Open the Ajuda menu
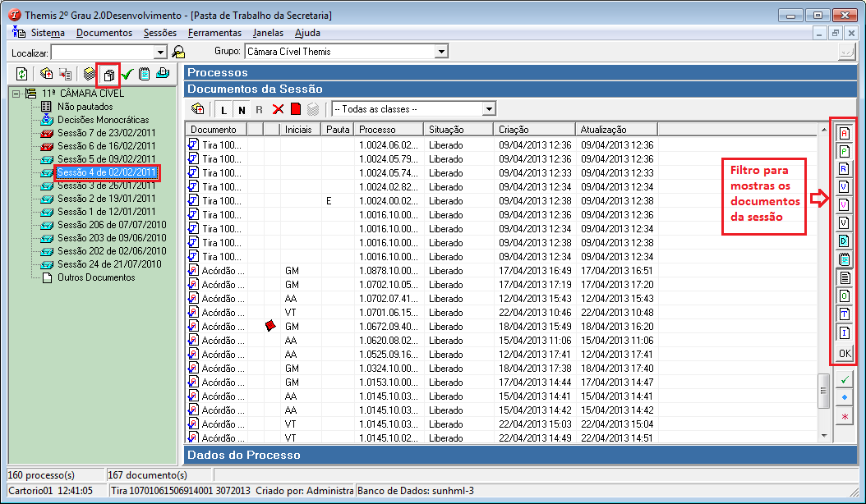Viewport: 866px width, 504px height. click(x=307, y=33)
